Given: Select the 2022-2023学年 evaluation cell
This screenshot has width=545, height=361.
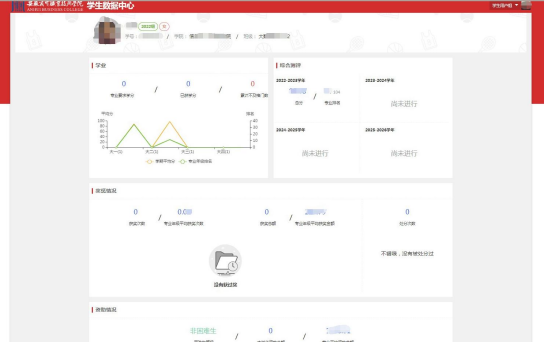Looking at the screenshot, I should [316, 98].
